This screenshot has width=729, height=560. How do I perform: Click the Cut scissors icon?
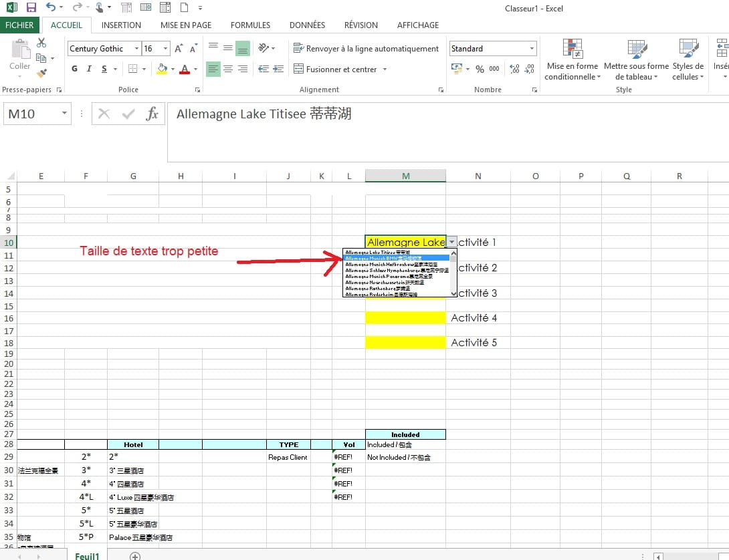(x=41, y=43)
